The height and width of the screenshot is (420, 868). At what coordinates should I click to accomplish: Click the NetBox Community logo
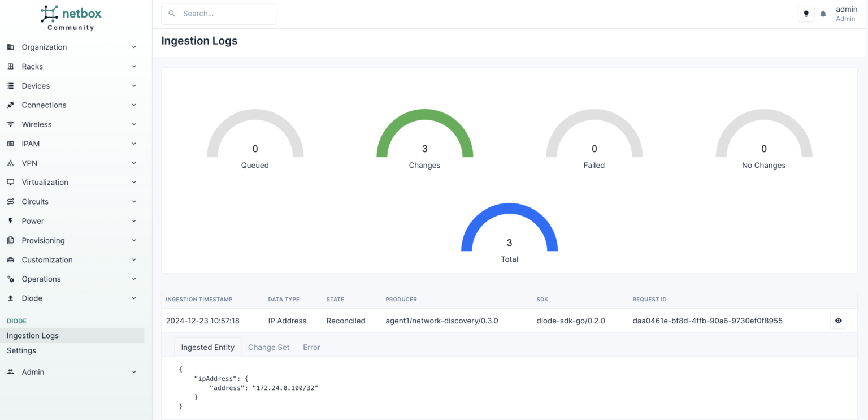[71, 17]
